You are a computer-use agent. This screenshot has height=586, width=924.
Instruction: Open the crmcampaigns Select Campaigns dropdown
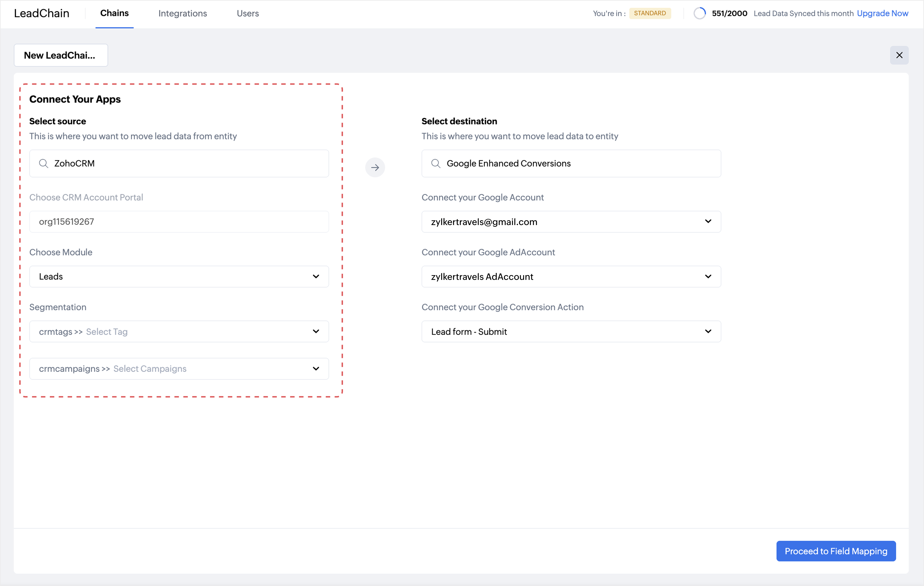[x=316, y=369]
